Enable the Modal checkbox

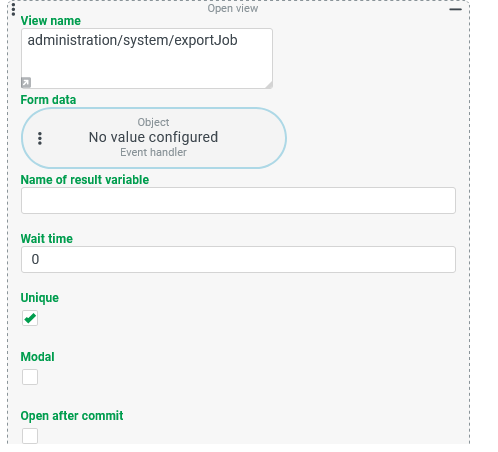point(30,377)
